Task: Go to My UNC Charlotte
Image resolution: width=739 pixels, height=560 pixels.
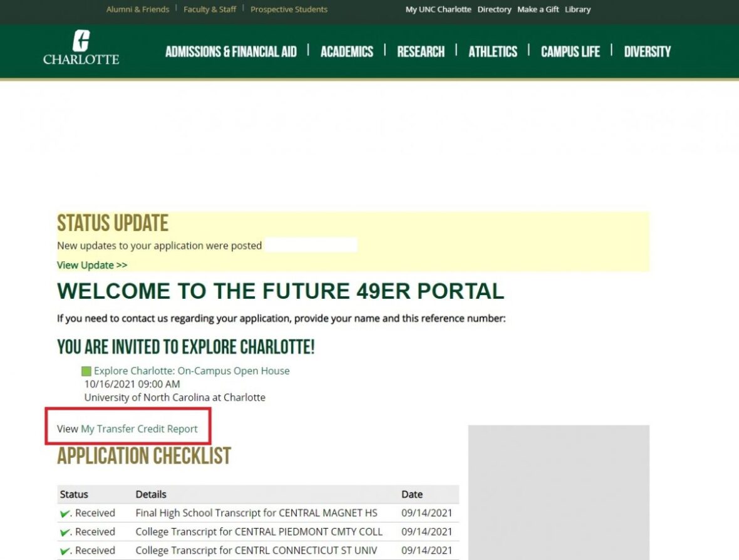Action: [x=438, y=9]
